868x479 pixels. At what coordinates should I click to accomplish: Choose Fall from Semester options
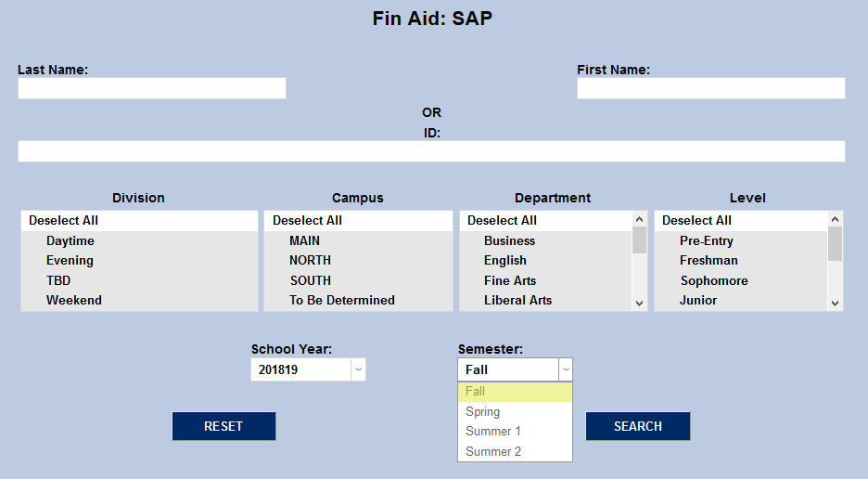[x=515, y=392]
